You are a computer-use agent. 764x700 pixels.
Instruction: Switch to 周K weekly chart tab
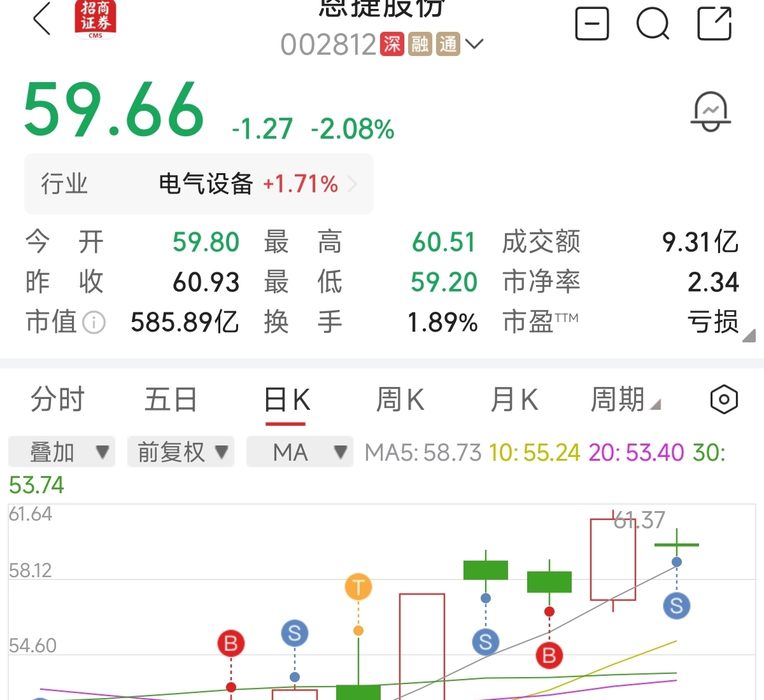coord(400,400)
